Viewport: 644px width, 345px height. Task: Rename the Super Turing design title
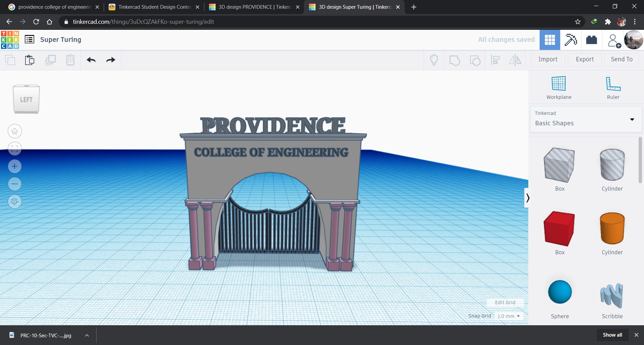point(61,40)
